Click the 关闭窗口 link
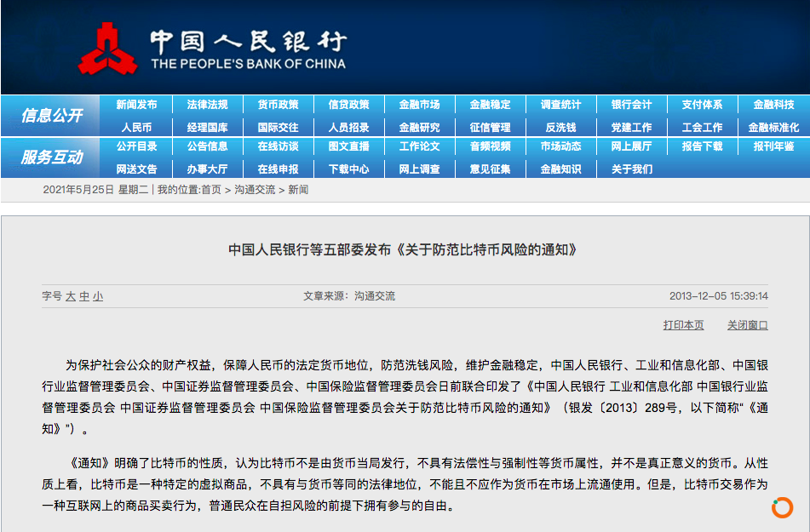 [748, 325]
